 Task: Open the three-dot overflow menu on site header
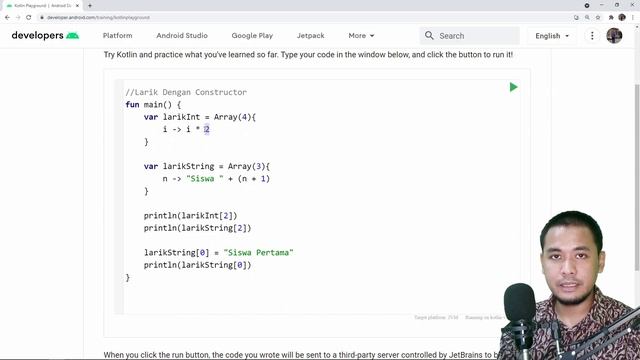click(592, 36)
